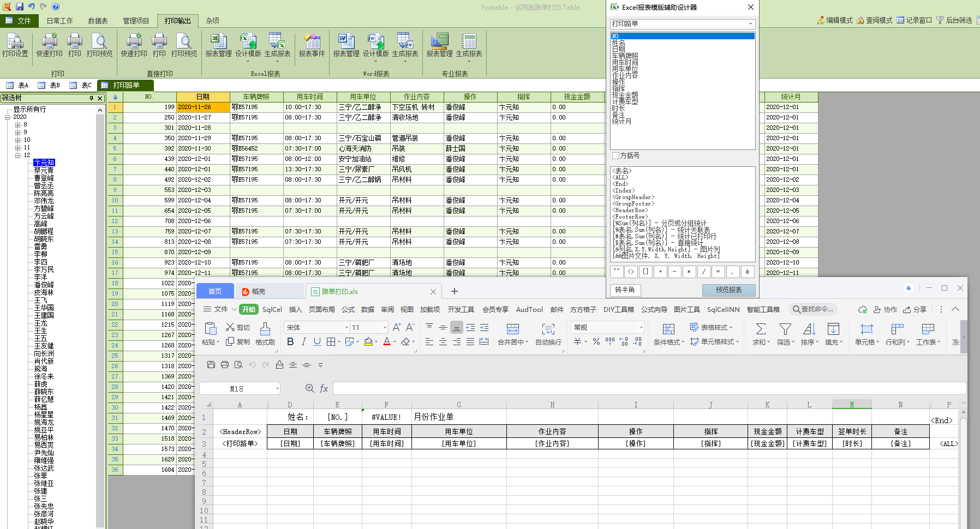Collapse 2020 year node in tree
This screenshot has height=529, width=980.
[x=8, y=117]
